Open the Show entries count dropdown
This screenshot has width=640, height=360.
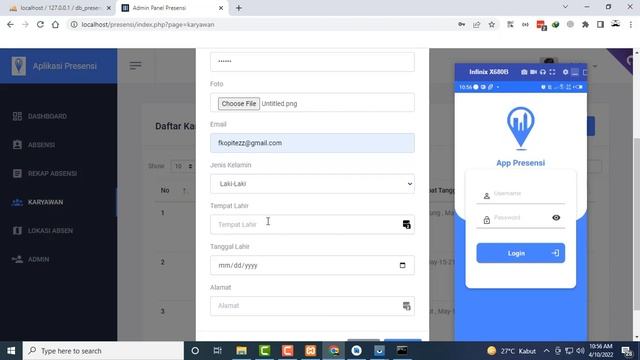click(x=182, y=166)
